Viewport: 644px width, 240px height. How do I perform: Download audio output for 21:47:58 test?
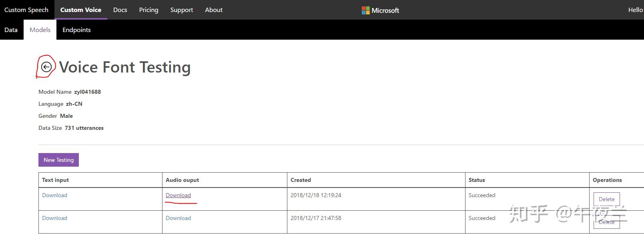[178, 218]
